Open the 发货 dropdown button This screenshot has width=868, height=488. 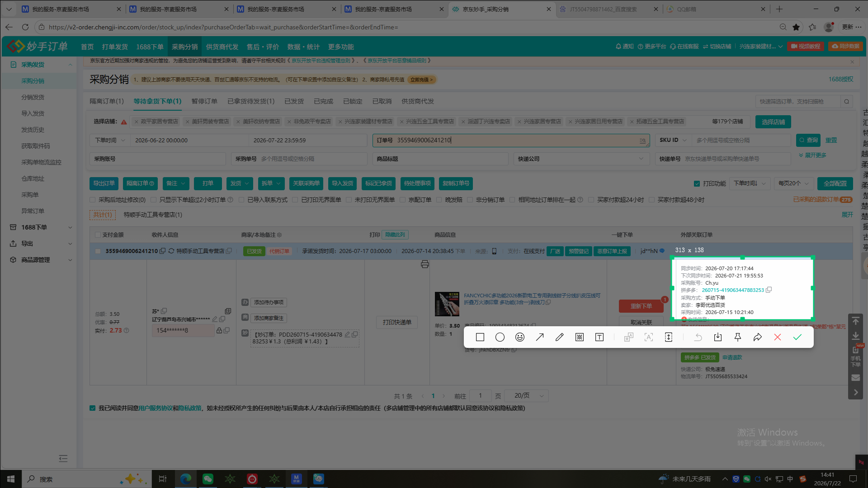click(240, 183)
